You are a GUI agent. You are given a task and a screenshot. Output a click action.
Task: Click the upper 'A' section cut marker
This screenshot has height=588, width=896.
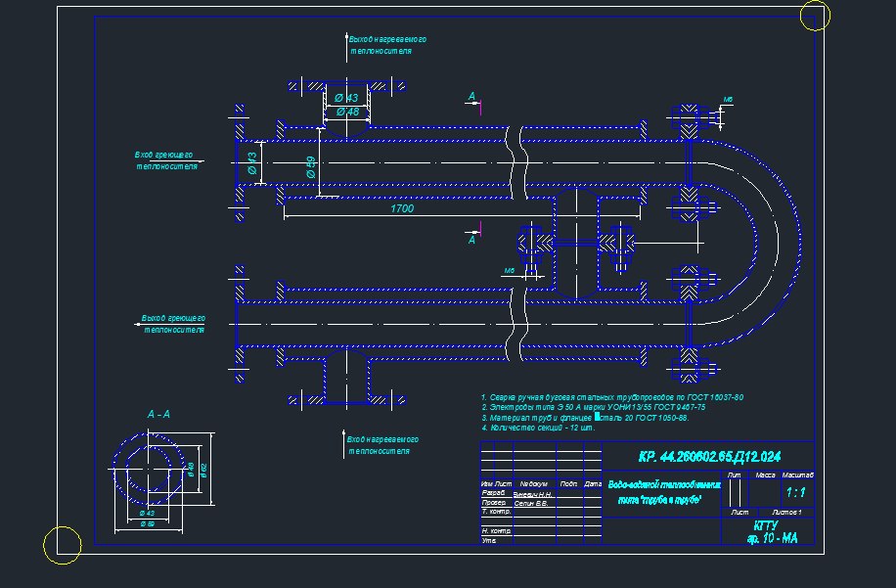(x=471, y=96)
